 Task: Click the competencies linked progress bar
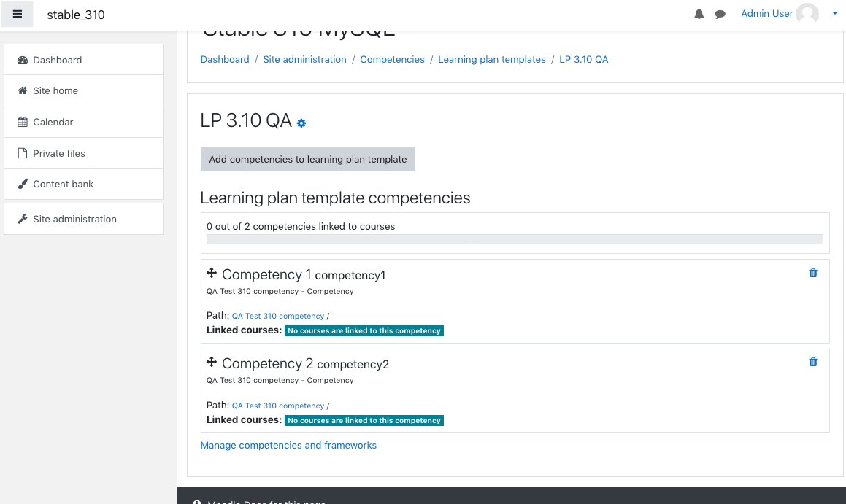(515, 239)
